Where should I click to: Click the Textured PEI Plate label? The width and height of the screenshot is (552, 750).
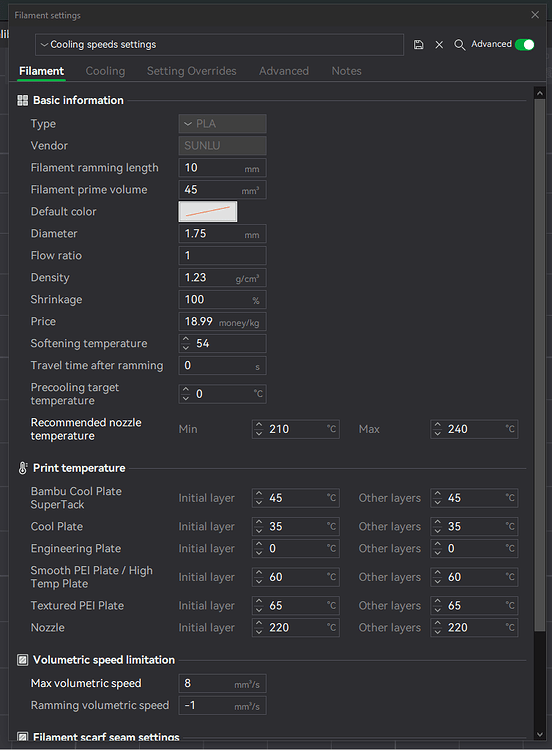click(x=77, y=606)
